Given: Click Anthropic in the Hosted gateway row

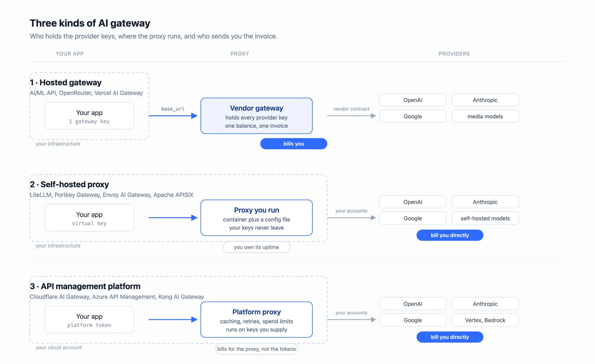Looking at the screenshot, I should point(485,100).
